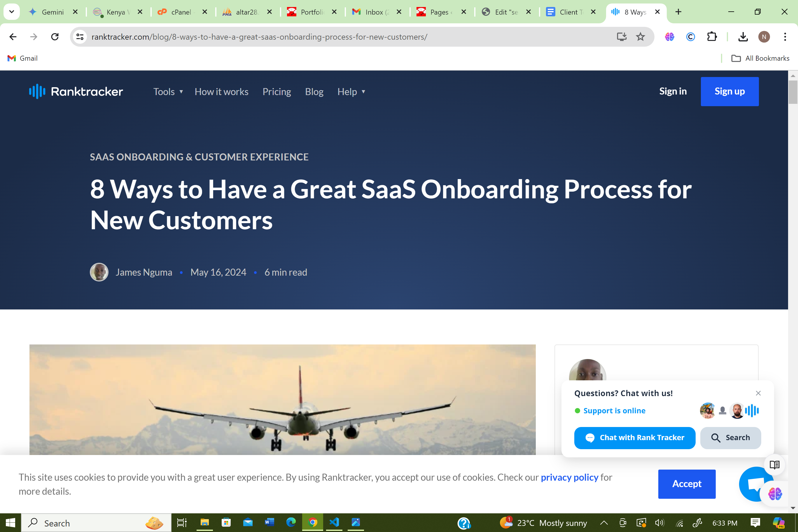Image resolution: width=798 pixels, height=532 pixels.
Task: Expand the Tools dropdown menu
Action: pos(168,92)
